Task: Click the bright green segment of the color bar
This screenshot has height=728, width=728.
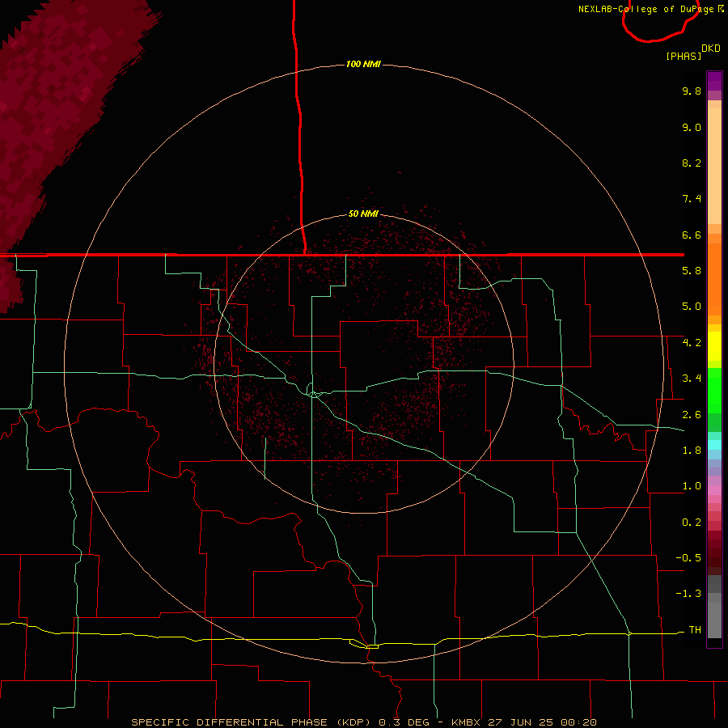Action: pyautogui.click(x=714, y=391)
